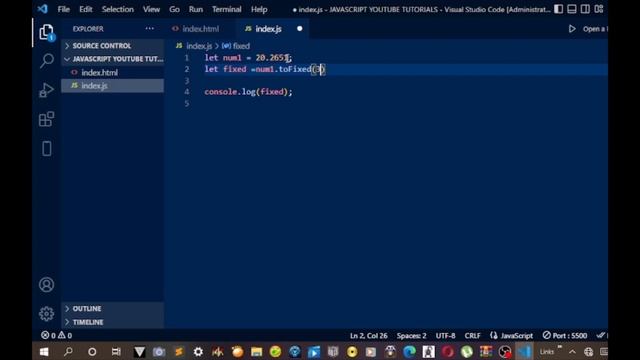Viewport: 640px width, 360px height.
Task: Open the camera app on taskbar
Action: point(159,351)
